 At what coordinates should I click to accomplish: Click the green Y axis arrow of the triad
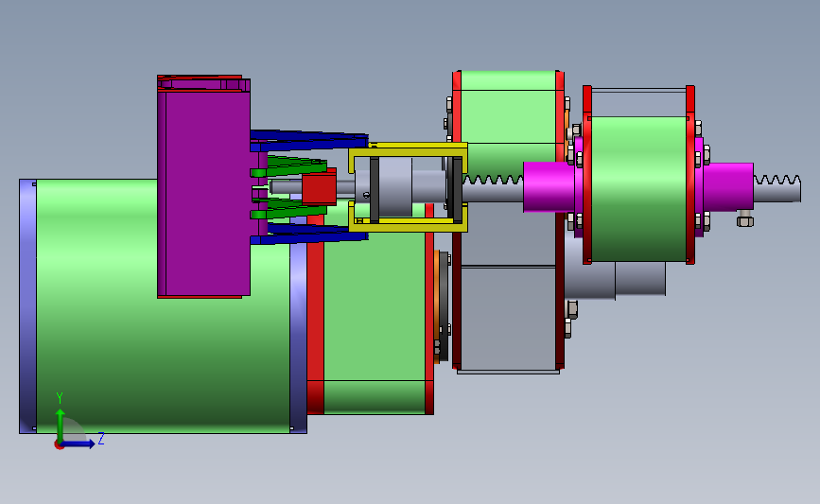click(x=61, y=425)
